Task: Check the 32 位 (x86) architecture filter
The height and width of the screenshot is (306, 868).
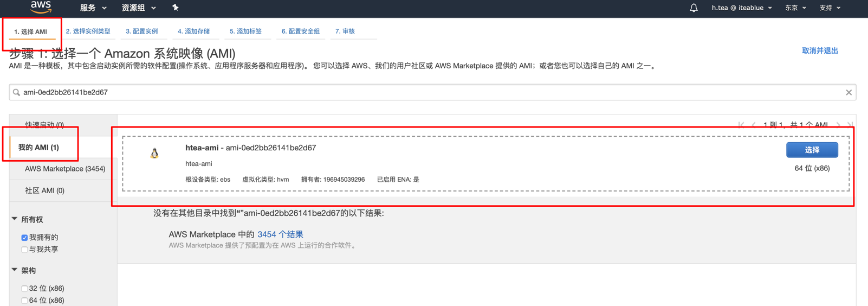Action: [24, 289]
